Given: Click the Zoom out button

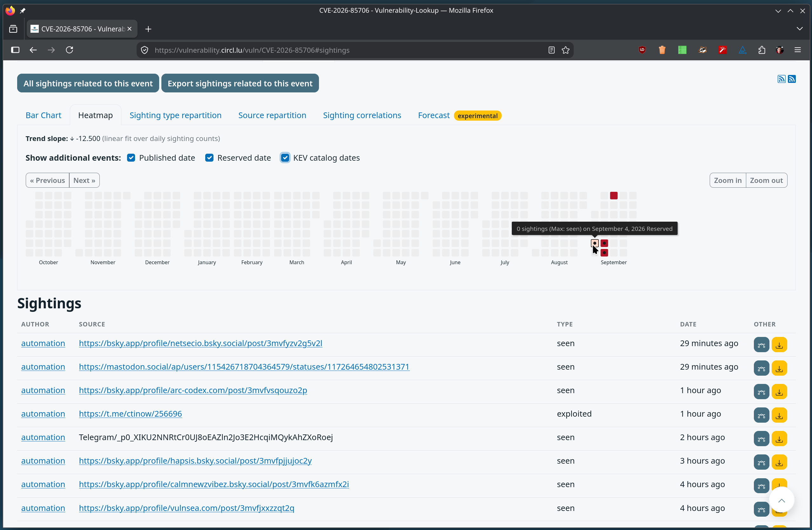Looking at the screenshot, I should click(766, 180).
